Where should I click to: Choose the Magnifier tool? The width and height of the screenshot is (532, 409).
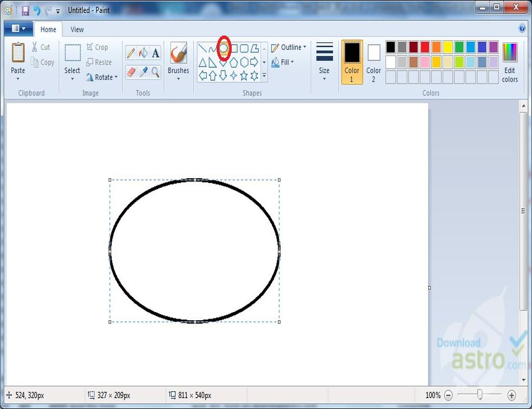coord(155,72)
